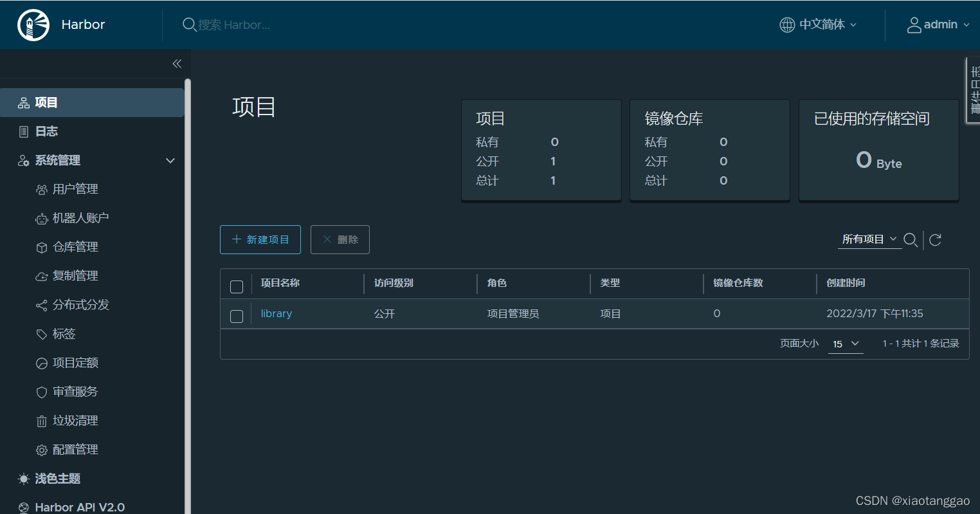Click the 配置管理 gear icon

(x=42, y=450)
